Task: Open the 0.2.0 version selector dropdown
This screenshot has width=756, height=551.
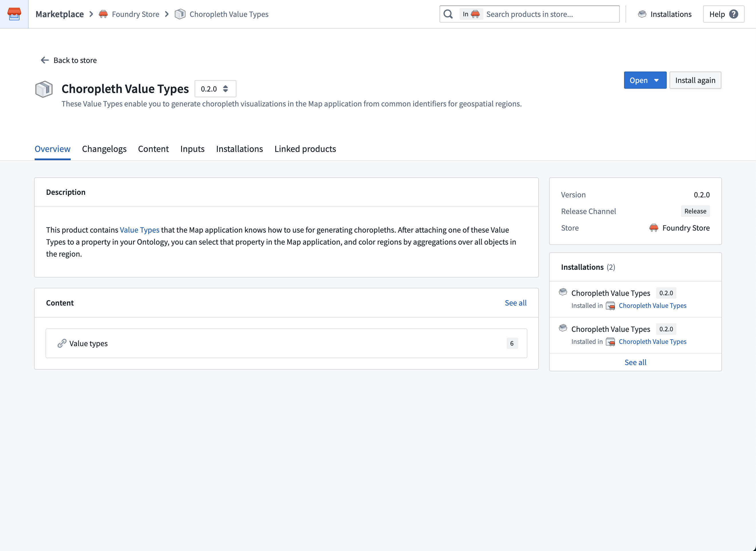Action: 215,89
